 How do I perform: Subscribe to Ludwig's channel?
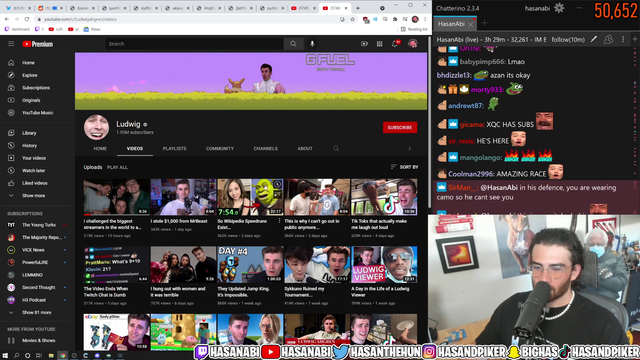coord(400,127)
